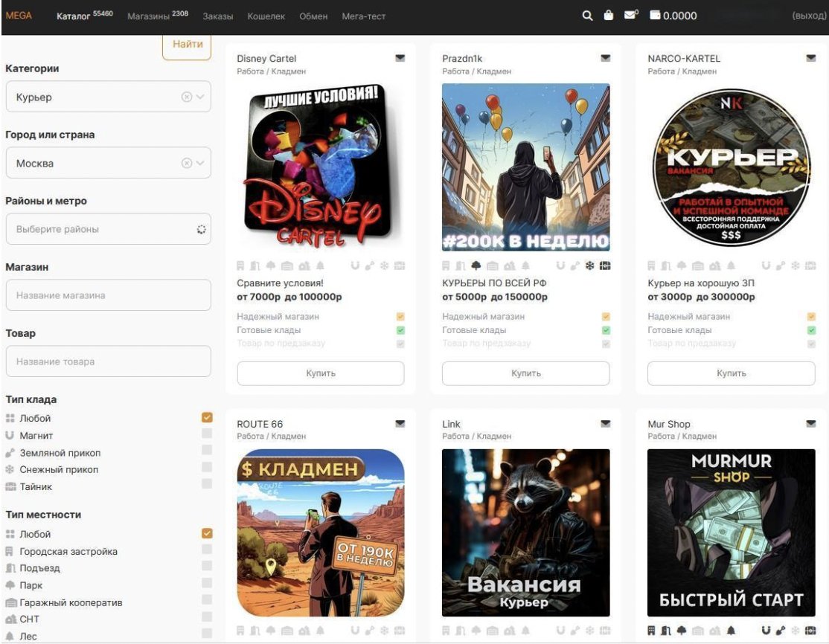Clear the Курьер category selection with x icon
Screen dimensions: 829x644
click(186, 97)
